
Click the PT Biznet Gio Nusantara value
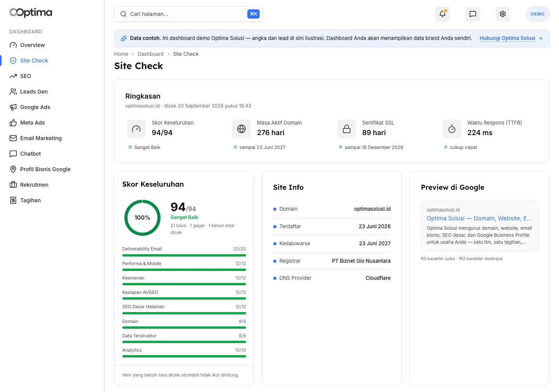point(361,261)
